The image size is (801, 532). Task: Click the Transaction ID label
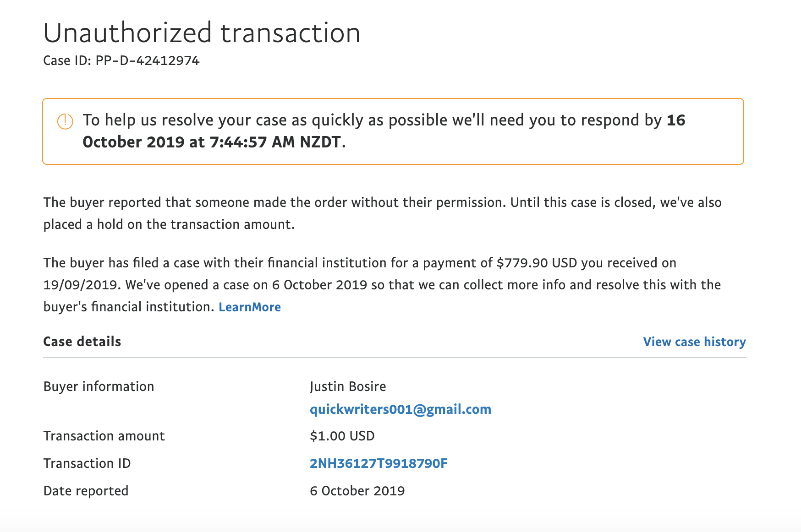[87, 463]
